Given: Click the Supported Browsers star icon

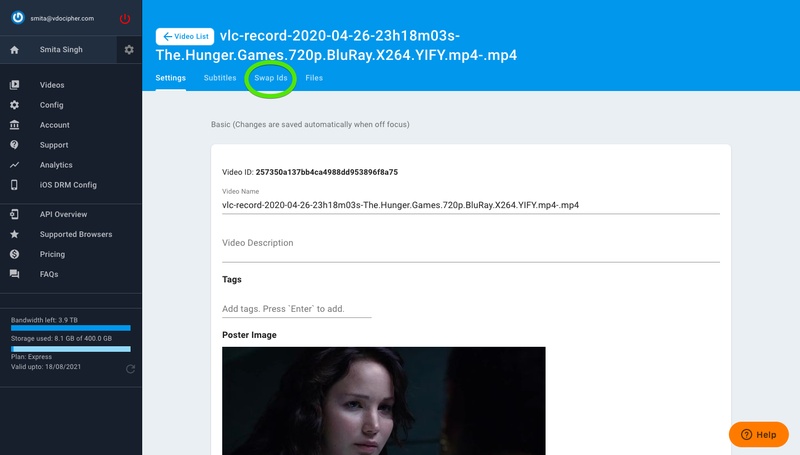Looking at the screenshot, I should pyautogui.click(x=14, y=234).
